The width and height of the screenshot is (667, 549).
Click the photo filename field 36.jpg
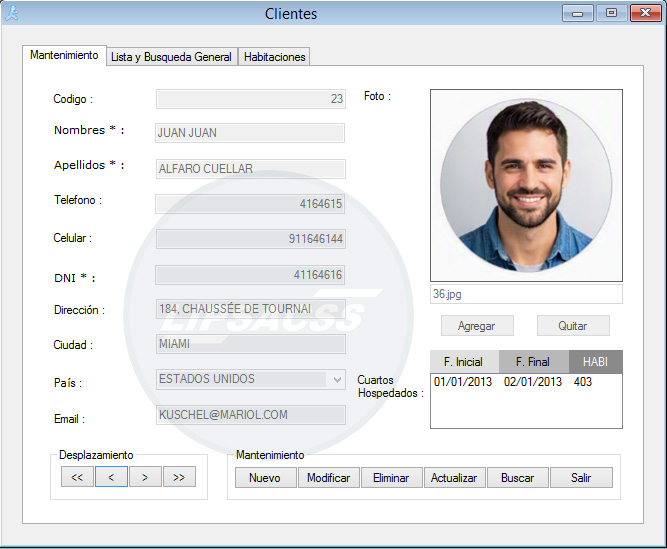click(526, 294)
